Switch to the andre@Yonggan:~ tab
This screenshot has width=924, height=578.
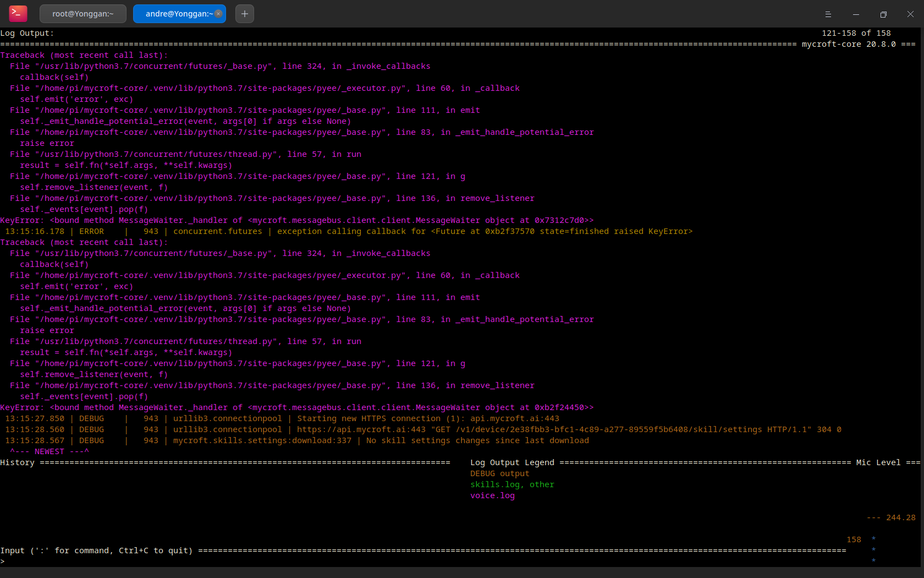tap(179, 14)
